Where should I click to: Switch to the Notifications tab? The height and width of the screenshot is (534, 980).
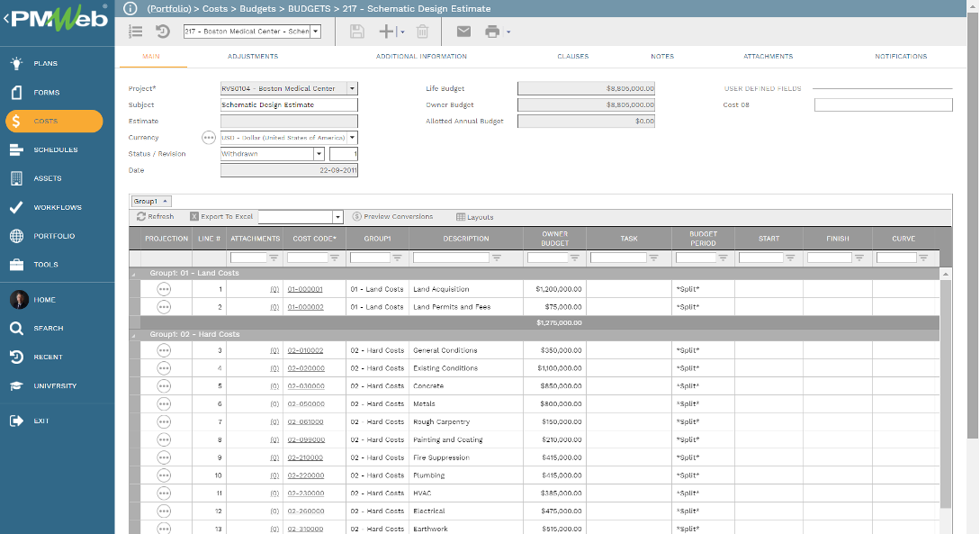click(x=901, y=56)
